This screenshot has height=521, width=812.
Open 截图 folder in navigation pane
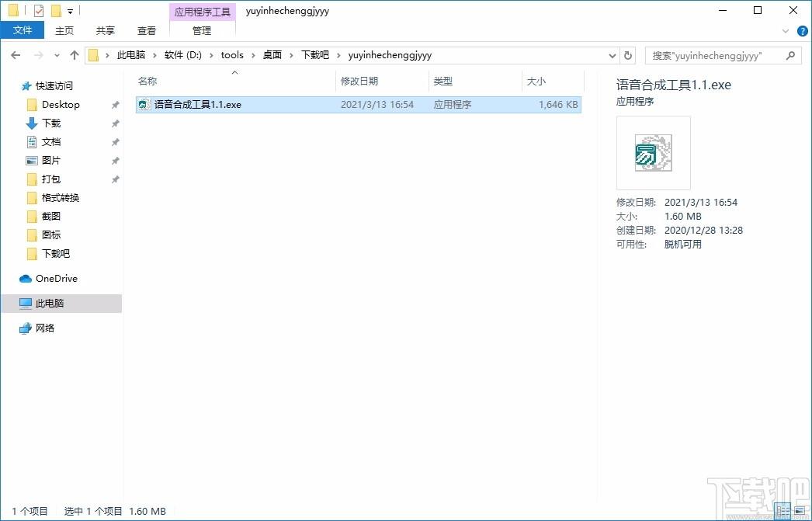tap(51, 217)
